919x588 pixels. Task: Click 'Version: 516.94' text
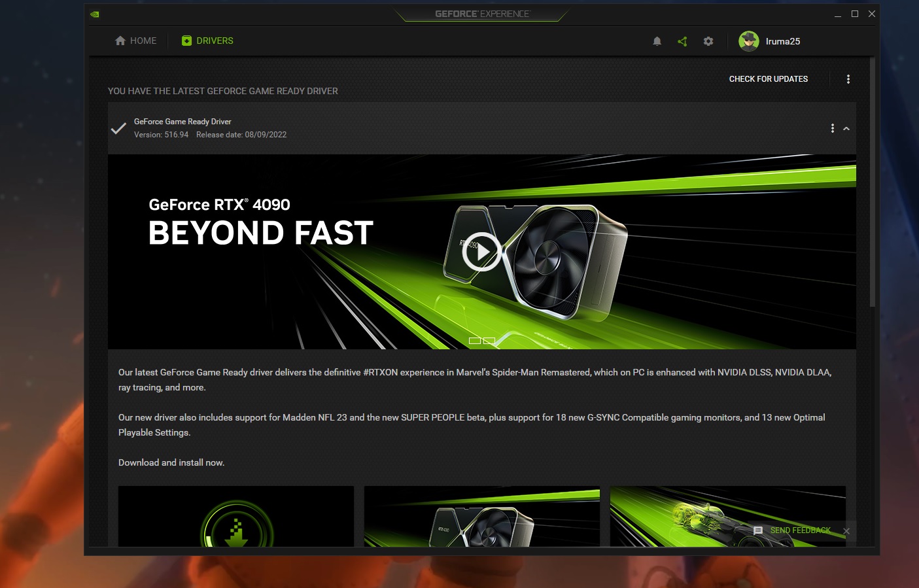pos(161,135)
